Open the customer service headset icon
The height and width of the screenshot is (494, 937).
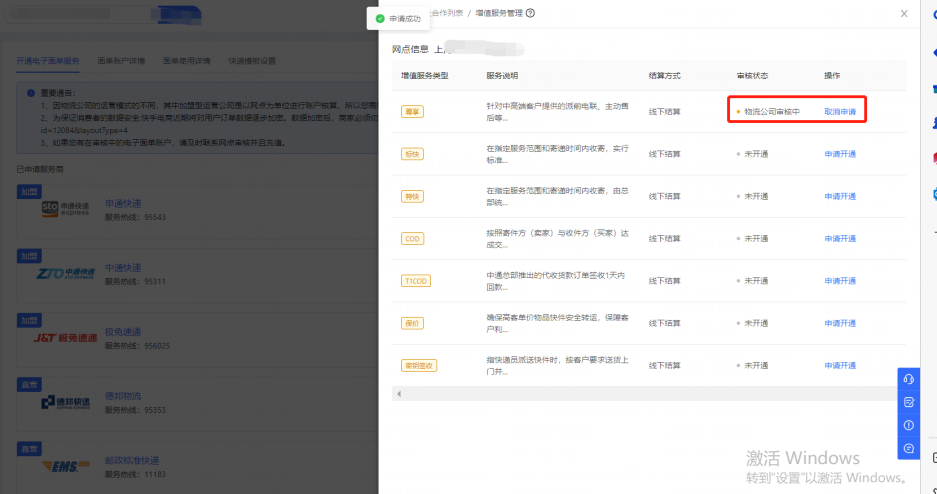tap(908, 379)
